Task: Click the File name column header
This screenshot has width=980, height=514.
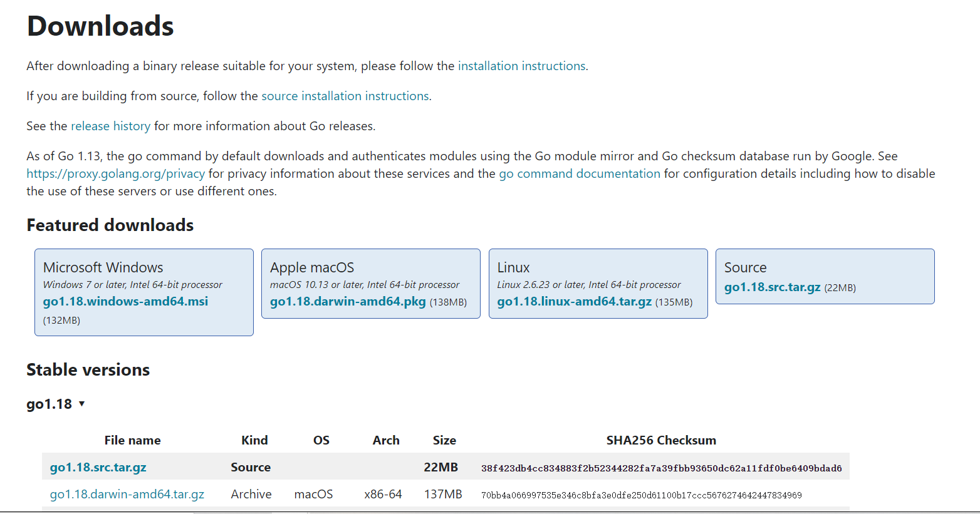Action: [132, 441]
